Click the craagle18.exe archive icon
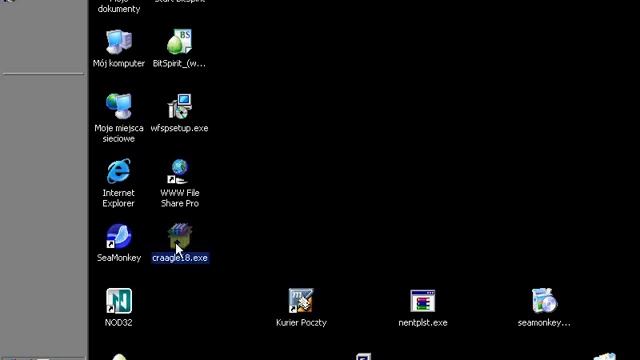This screenshot has height=360, width=640. tap(180, 236)
